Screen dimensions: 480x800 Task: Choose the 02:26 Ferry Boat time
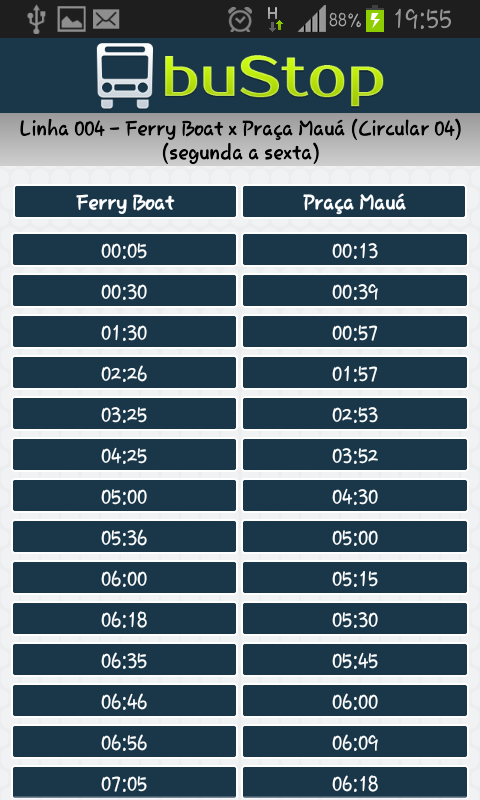pyautogui.click(x=124, y=372)
